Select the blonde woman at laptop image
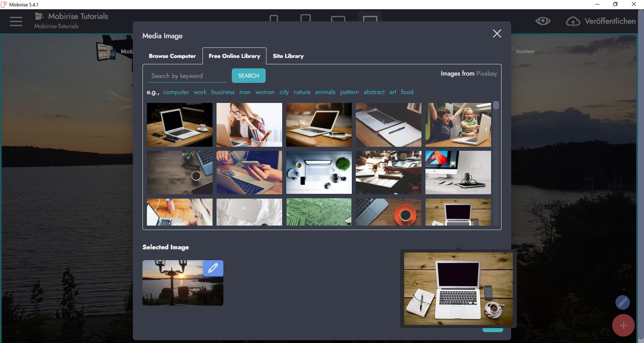This screenshot has width=644, height=343. click(180, 212)
